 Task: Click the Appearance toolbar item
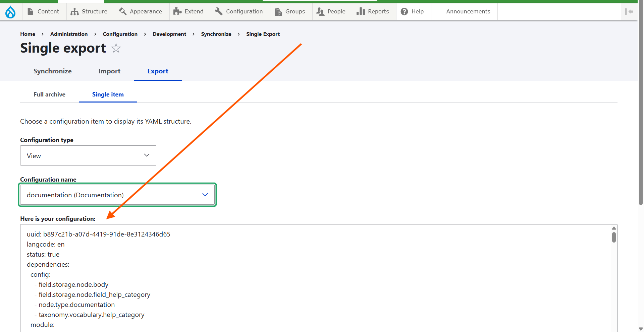tap(141, 12)
